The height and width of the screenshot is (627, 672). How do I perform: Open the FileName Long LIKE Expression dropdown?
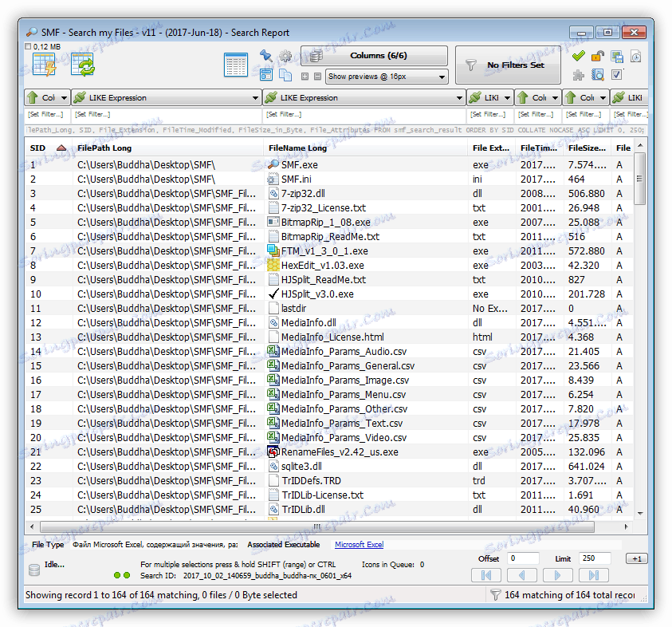tap(364, 98)
